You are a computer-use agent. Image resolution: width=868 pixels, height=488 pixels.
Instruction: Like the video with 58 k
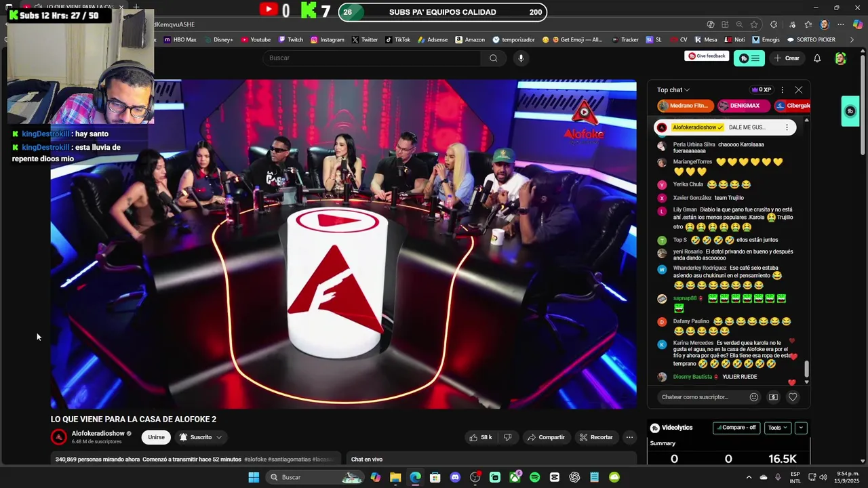click(480, 437)
